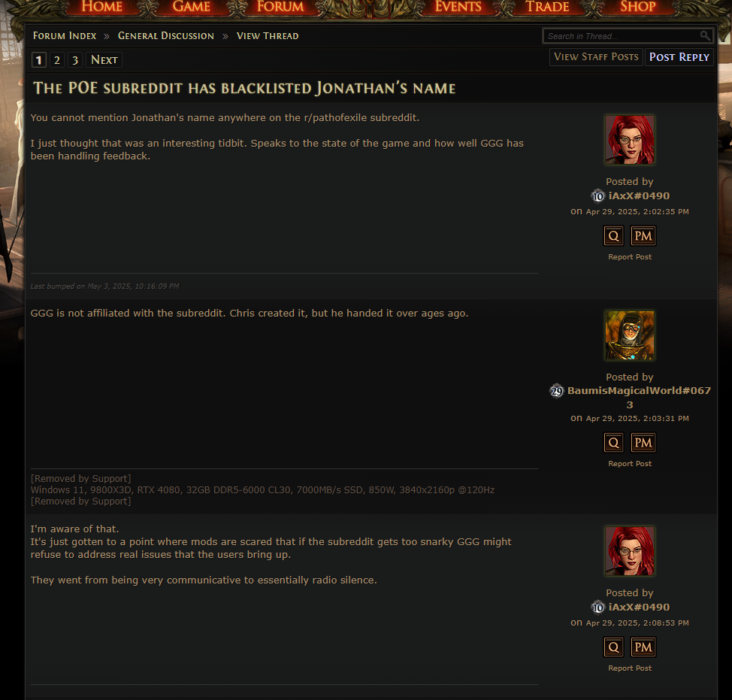Open the Shop menu in top navigation
This screenshot has width=732, height=700.
tap(638, 7)
